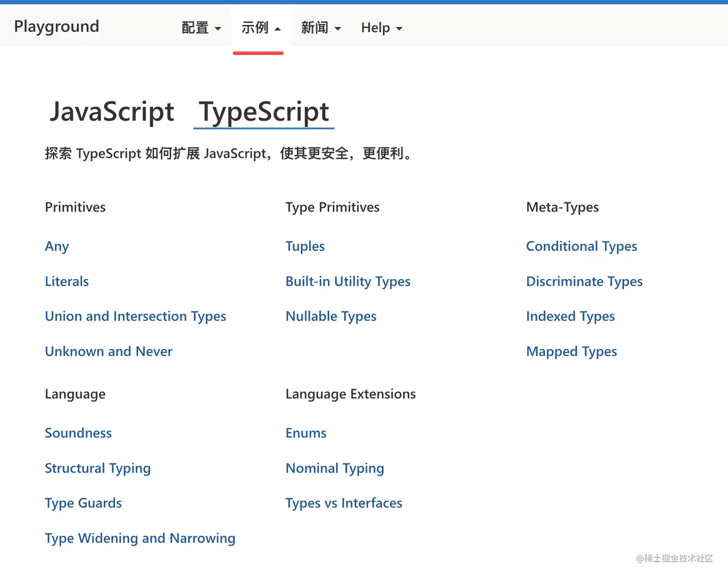Open the Literals example
This screenshot has height=578, width=728.
67,281
